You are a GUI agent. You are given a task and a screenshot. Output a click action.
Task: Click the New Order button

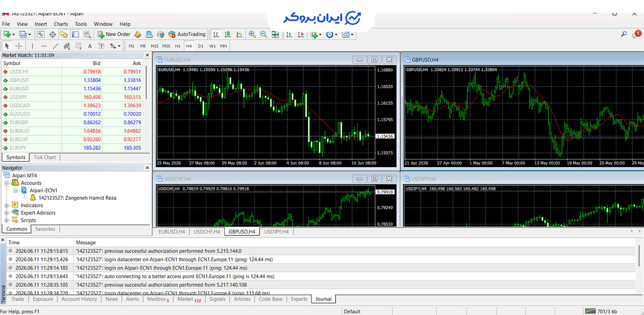tap(114, 34)
